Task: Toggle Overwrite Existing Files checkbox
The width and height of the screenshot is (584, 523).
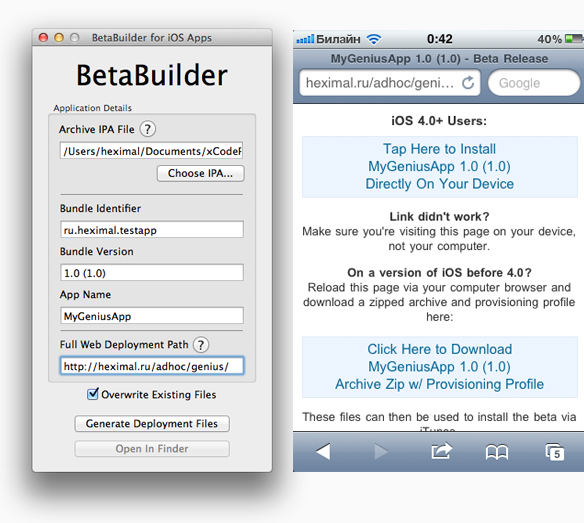Action: (93, 394)
